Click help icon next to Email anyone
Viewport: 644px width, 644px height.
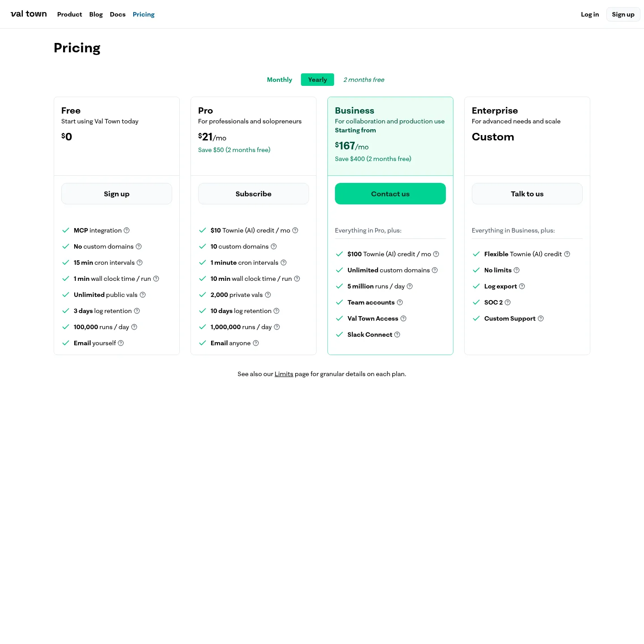click(256, 343)
